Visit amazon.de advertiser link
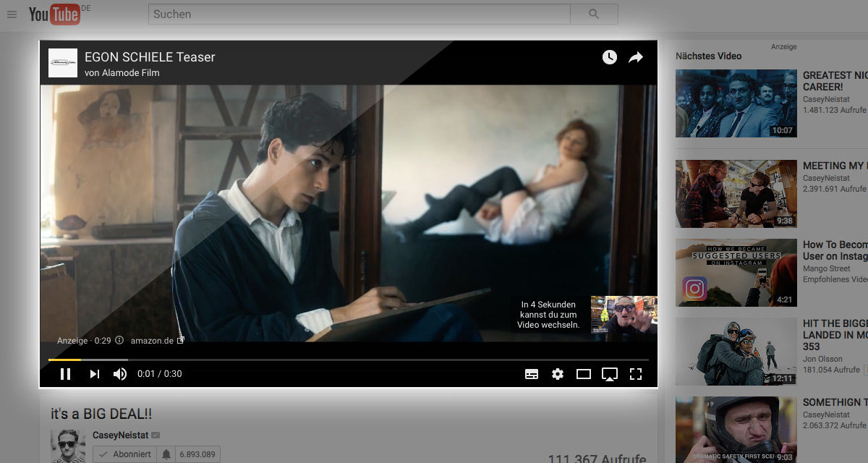The width and height of the screenshot is (868, 463). pos(151,341)
